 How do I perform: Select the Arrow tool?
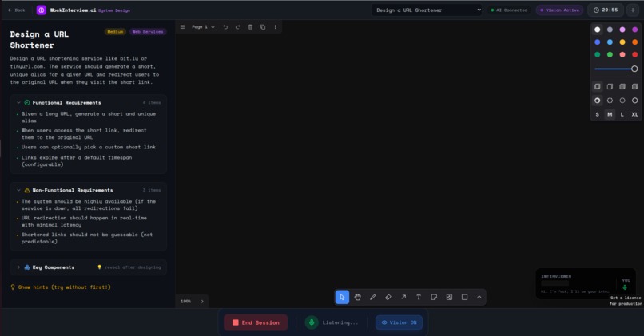403,297
